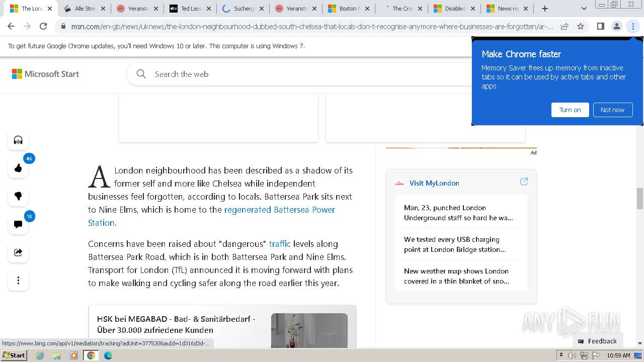The image size is (644, 362).
Task: Open the comments speech bubble icon
Action: [18, 224]
